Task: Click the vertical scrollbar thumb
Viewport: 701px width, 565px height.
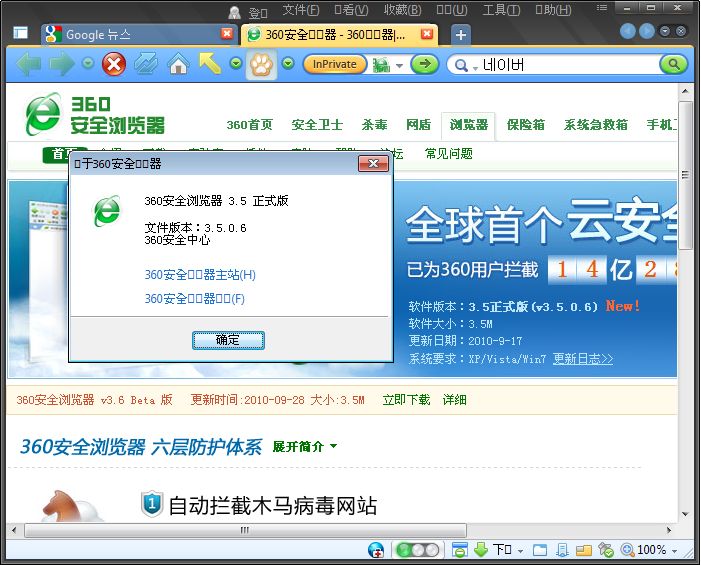Action: [x=685, y=175]
